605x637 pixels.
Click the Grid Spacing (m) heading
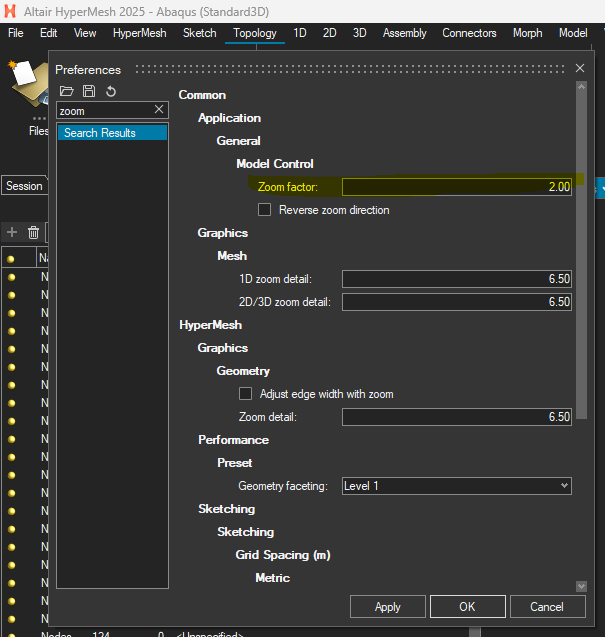pyautogui.click(x=283, y=555)
